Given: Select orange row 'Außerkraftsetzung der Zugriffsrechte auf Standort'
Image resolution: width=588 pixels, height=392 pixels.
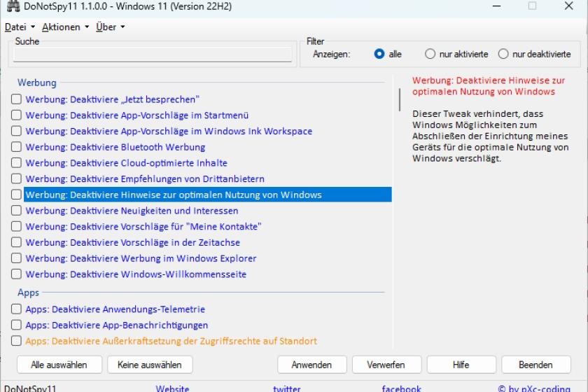Looking at the screenshot, I should (171, 341).
